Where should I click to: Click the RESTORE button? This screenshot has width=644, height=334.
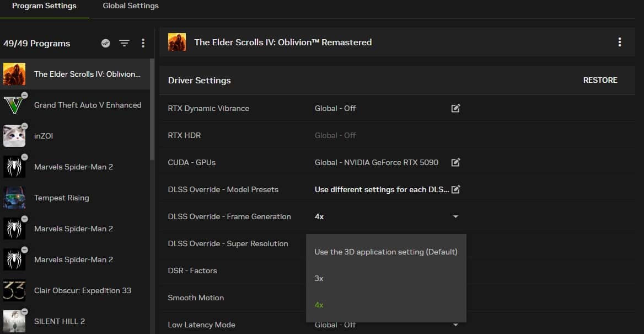600,80
